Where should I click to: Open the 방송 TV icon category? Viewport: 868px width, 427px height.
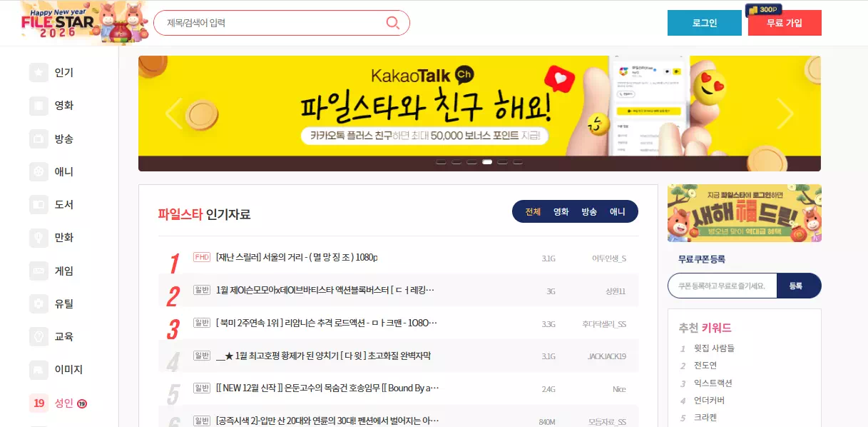pos(39,139)
